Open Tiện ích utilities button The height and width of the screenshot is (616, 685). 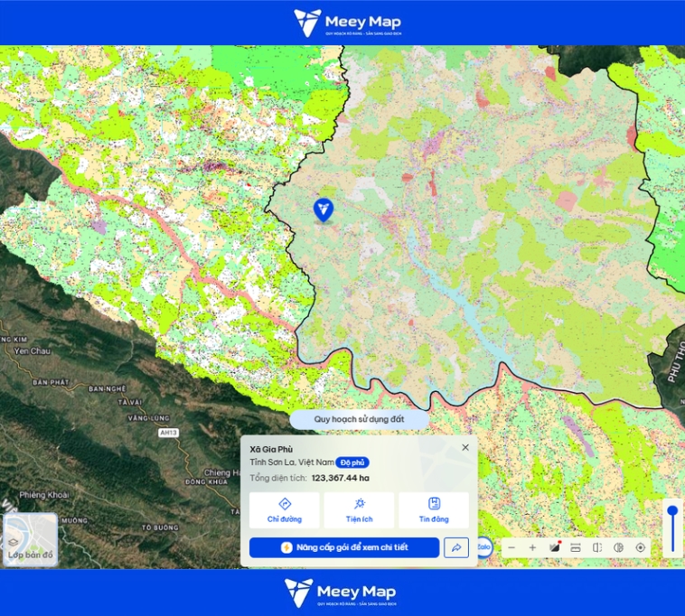click(x=359, y=510)
